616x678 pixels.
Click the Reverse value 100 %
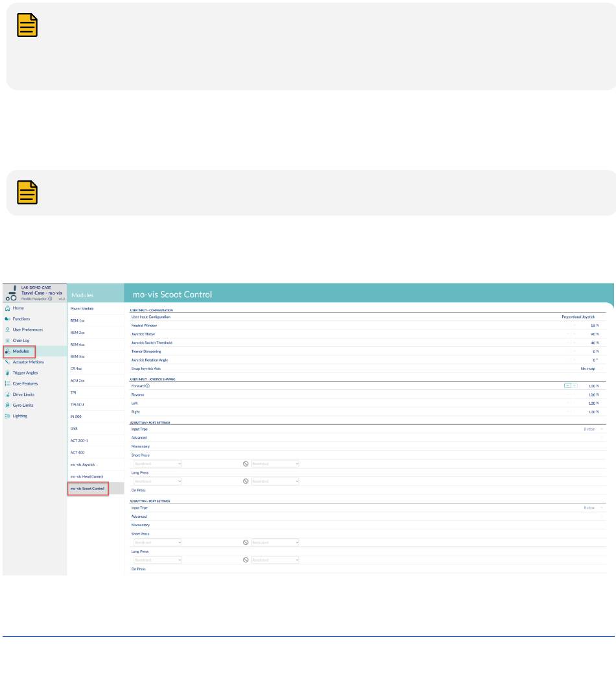coord(594,394)
